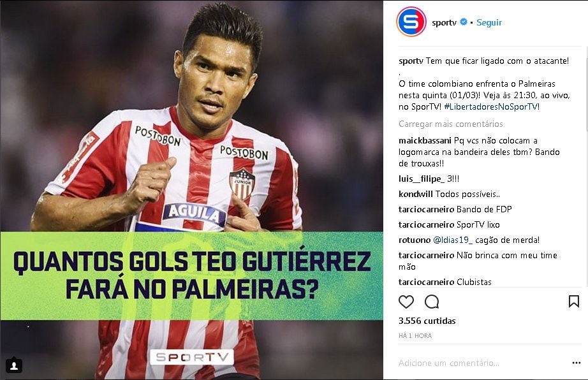Screen dimensions: 588x380
Task: Like the post with the heart icon
Action: tap(406, 302)
